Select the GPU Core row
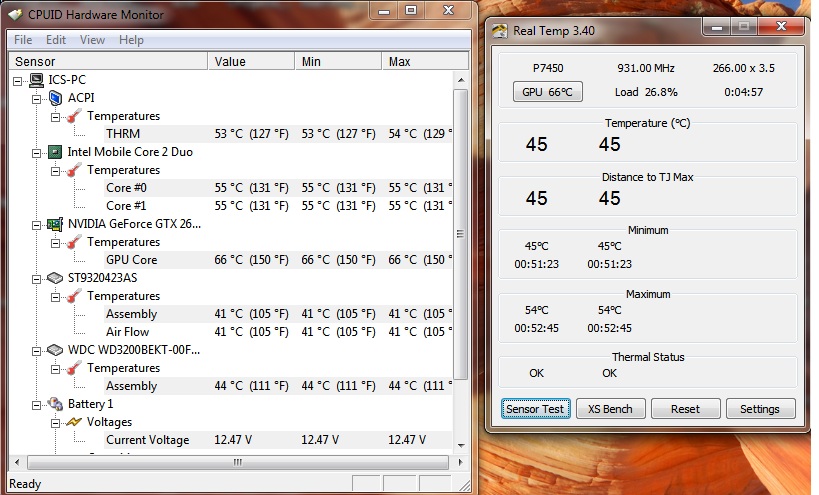 pos(278,260)
